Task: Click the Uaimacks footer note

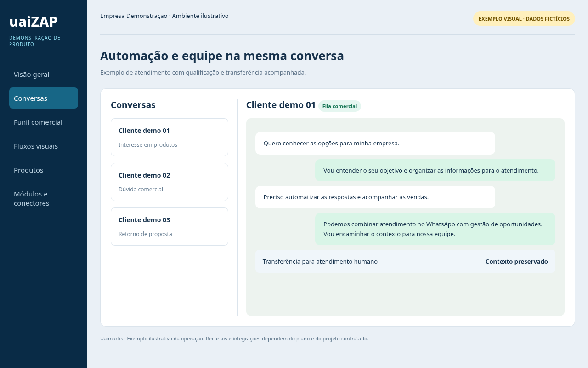Action: click(x=234, y=339)
